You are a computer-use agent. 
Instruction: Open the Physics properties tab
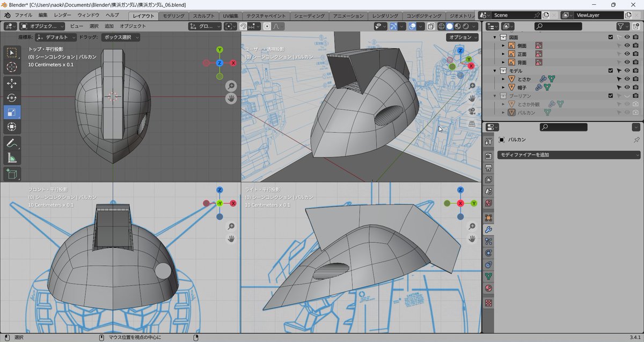pyautogui.click(x=488, y=253)
